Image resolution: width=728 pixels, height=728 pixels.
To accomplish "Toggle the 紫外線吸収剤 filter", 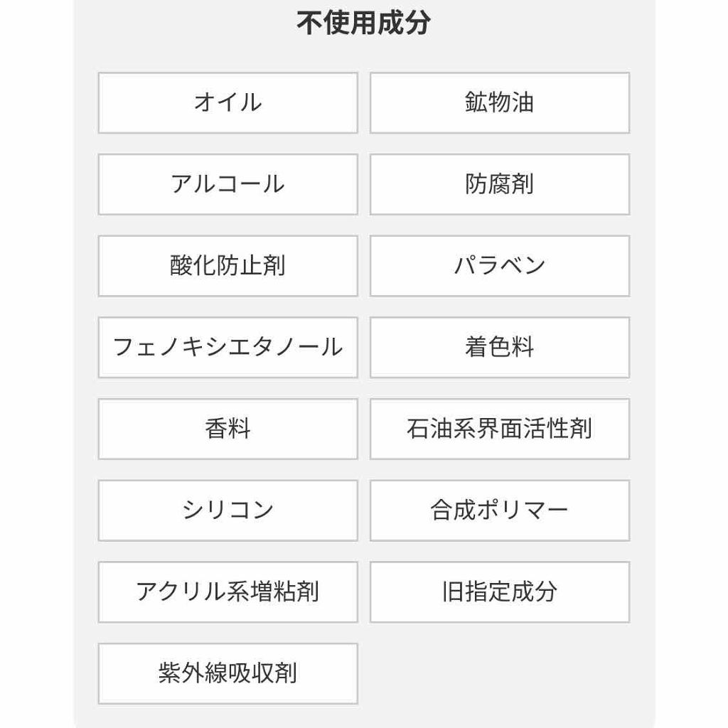I will tap(227, 674).
